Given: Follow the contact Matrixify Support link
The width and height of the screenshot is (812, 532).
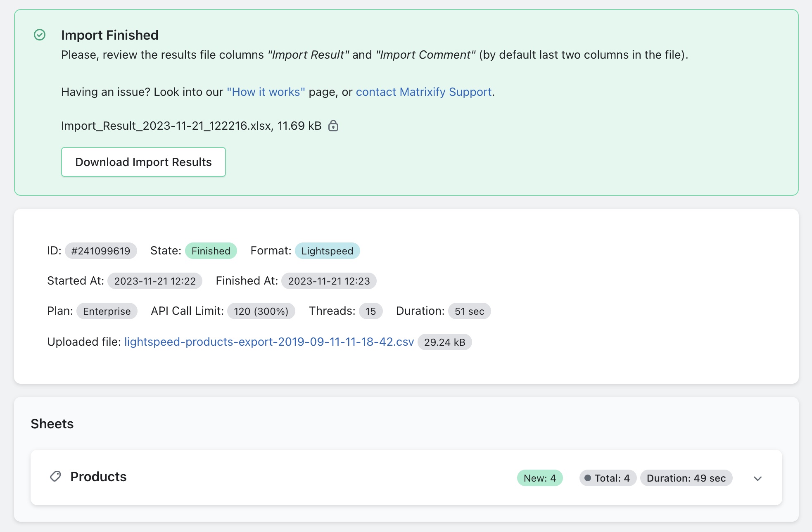Looking at the screenshot, I should [424, 92].
